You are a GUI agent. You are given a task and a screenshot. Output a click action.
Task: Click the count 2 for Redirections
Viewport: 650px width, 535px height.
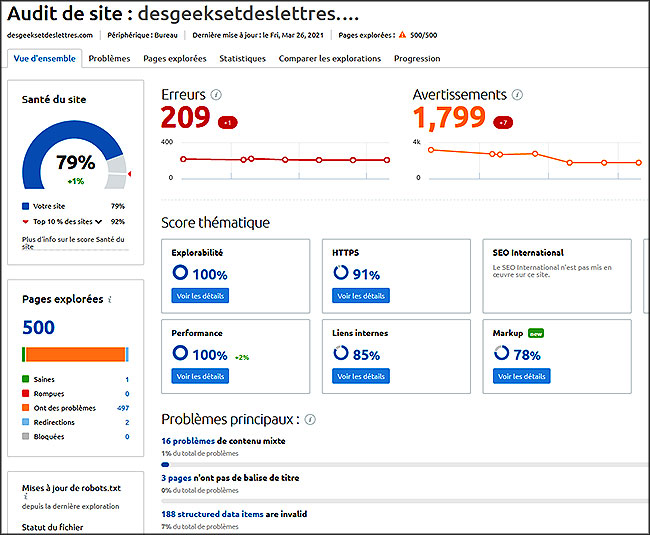[127, 422]
